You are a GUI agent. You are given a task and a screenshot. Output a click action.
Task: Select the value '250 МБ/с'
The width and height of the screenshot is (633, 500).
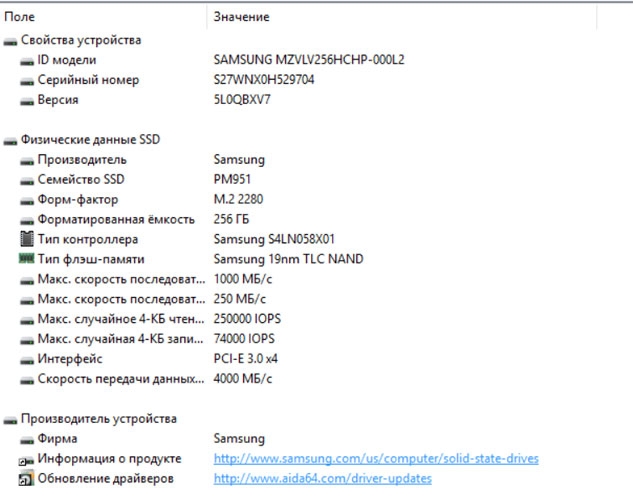(239, 299)
